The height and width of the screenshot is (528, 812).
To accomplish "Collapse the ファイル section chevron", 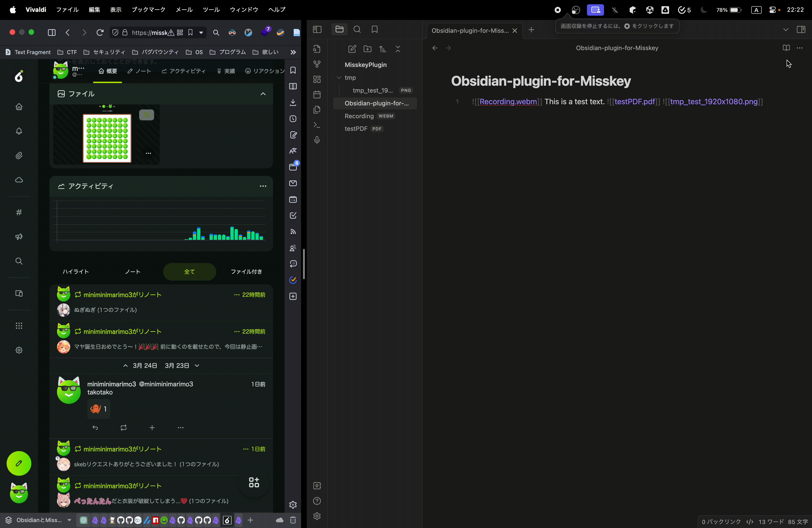I will pyautogui.click(x=263, y=94).
